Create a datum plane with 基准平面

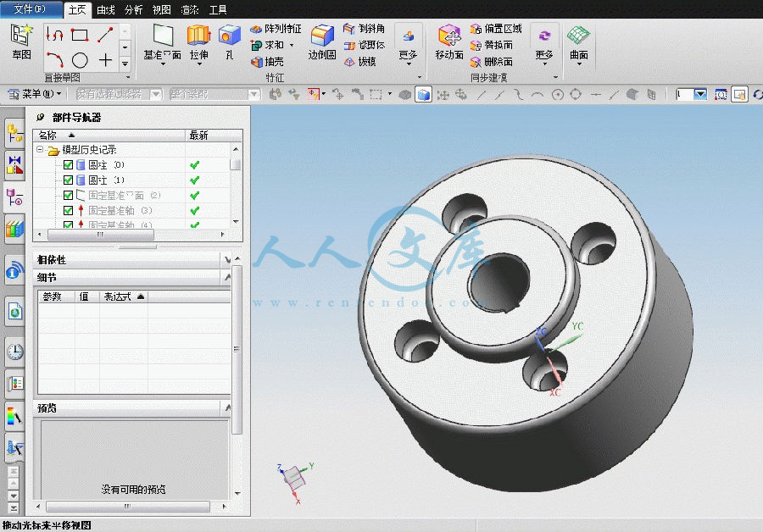[163, 43]
